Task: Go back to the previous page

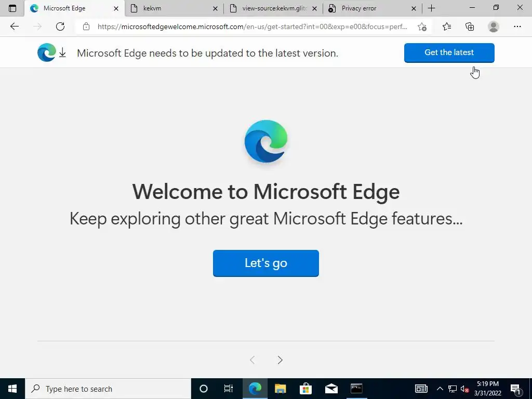Action: [14, 26]
